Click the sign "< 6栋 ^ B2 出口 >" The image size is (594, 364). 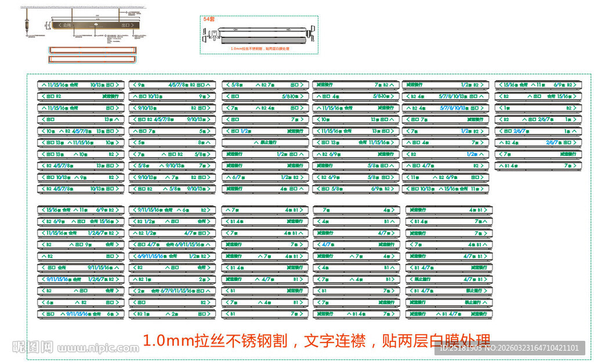pos(80,304)
